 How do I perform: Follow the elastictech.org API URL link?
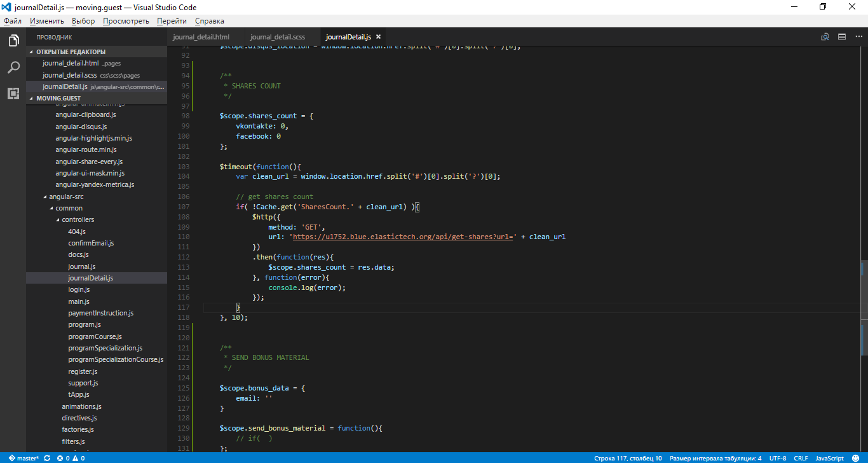[402, 237]
